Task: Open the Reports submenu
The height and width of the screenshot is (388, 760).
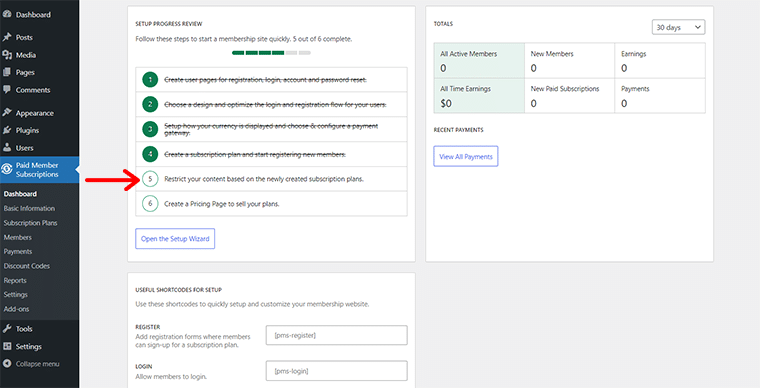Action: 15,280
